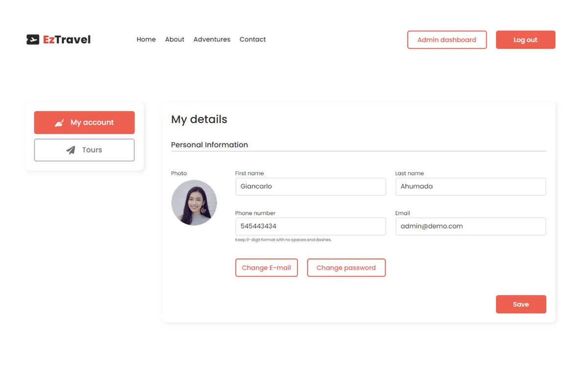Click the EzTravel airplane ticket logo icon
The width and height of the screenshot is (588, 368).
point(33,40)
